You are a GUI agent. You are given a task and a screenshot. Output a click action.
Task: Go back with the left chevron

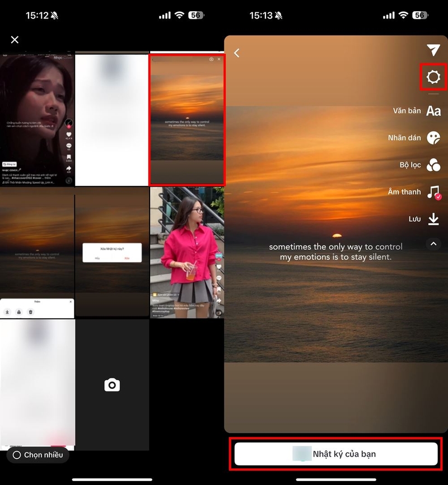pyautogui.click(x=237, y=53)
